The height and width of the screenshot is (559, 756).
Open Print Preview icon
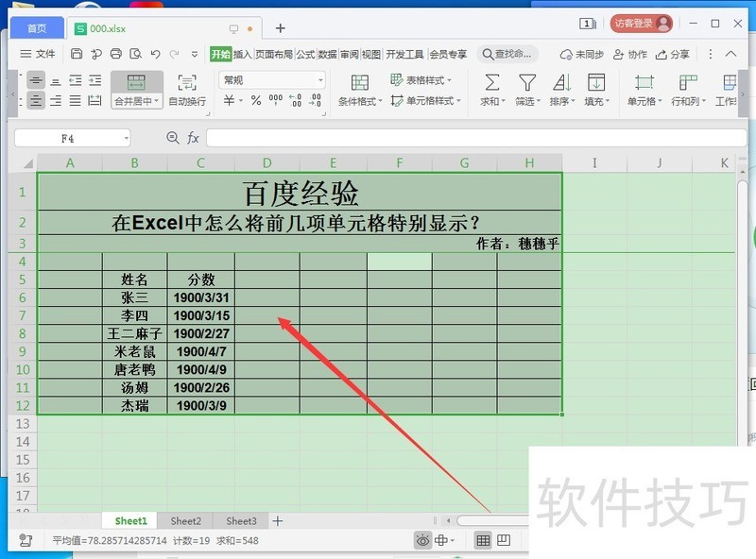pos(135,54)
